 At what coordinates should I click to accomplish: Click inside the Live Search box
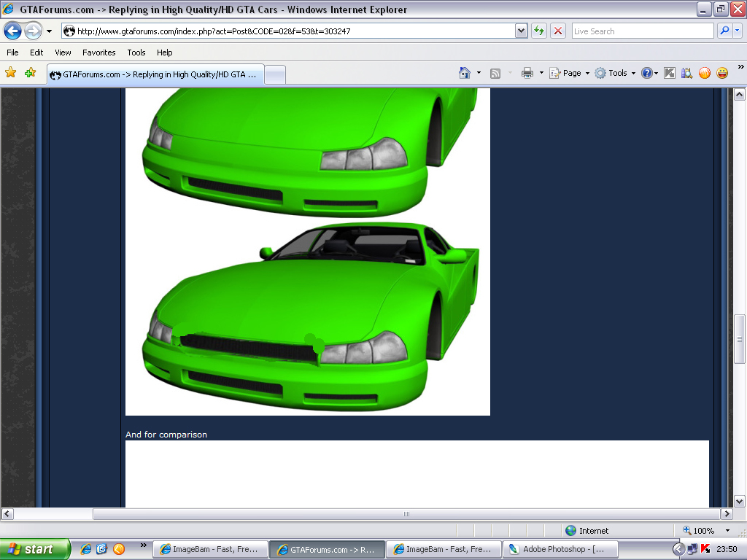click(642, 31)
